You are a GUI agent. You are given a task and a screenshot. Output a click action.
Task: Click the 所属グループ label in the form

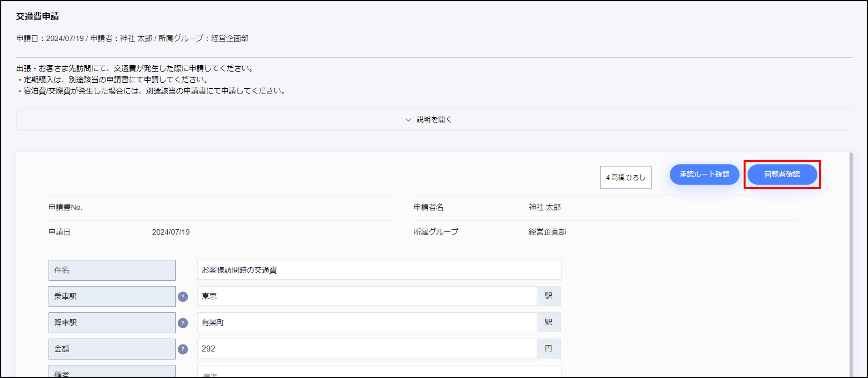point(436,232)
